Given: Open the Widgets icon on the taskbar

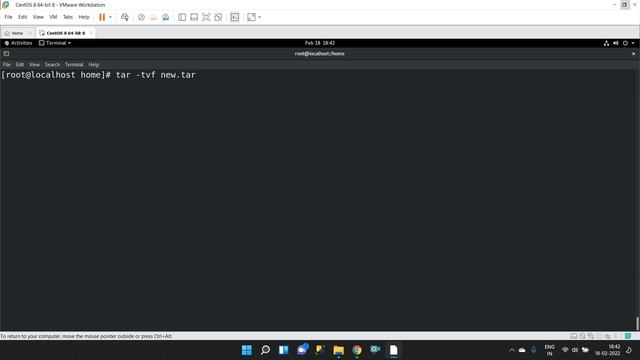Looking at the screenshot, I should (284, 350).
